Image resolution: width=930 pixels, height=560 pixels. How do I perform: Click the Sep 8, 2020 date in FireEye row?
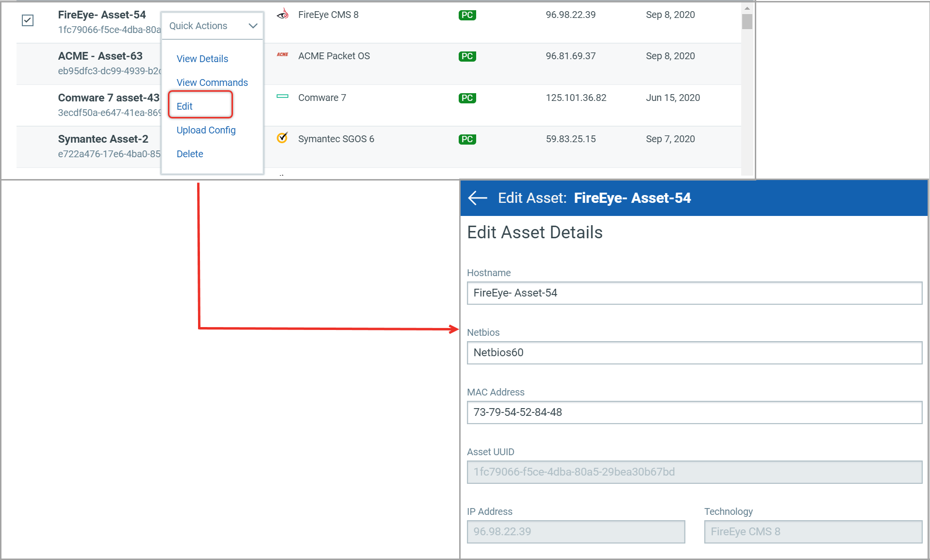coord(670,15)
